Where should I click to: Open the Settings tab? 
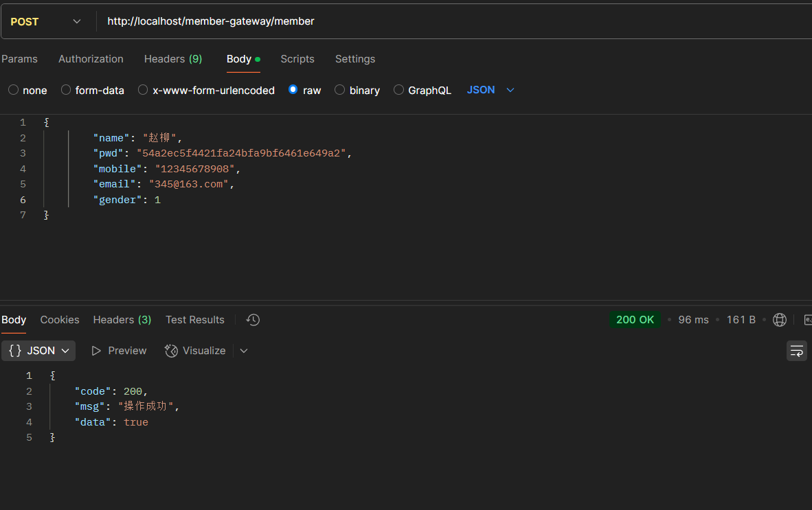click(x=354, y=59)
